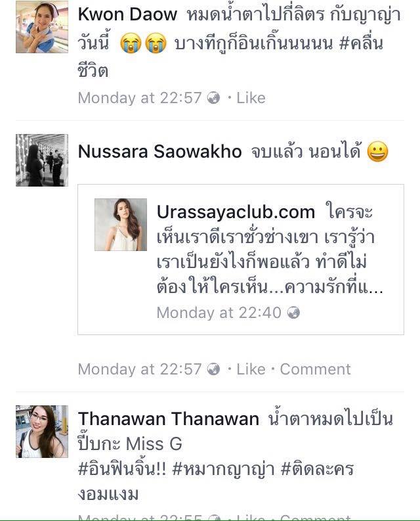
Task: Open Kwon Daow's profile picture
Action: pyautogui.click(x=42, y=27)
